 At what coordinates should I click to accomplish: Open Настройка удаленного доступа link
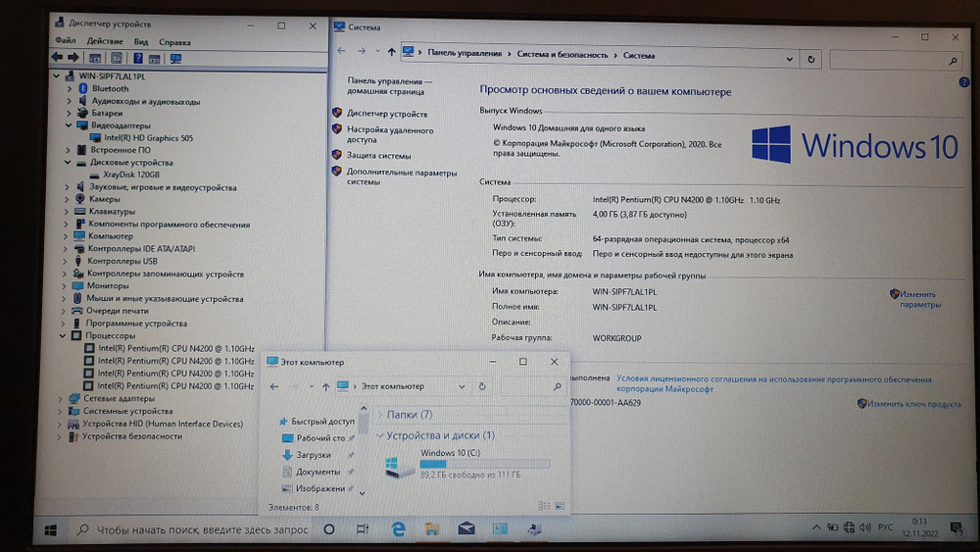pos(390,135)
